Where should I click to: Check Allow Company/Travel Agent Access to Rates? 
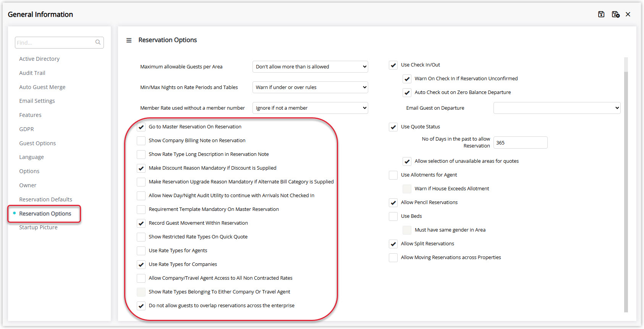pyautogui.click(x=141, y=278)
